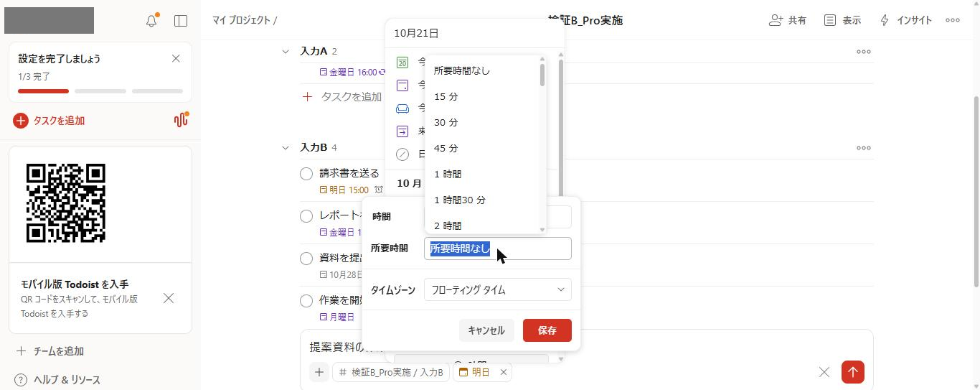
Task: Click the 明日 15:00 due date label
Action: 344,190
